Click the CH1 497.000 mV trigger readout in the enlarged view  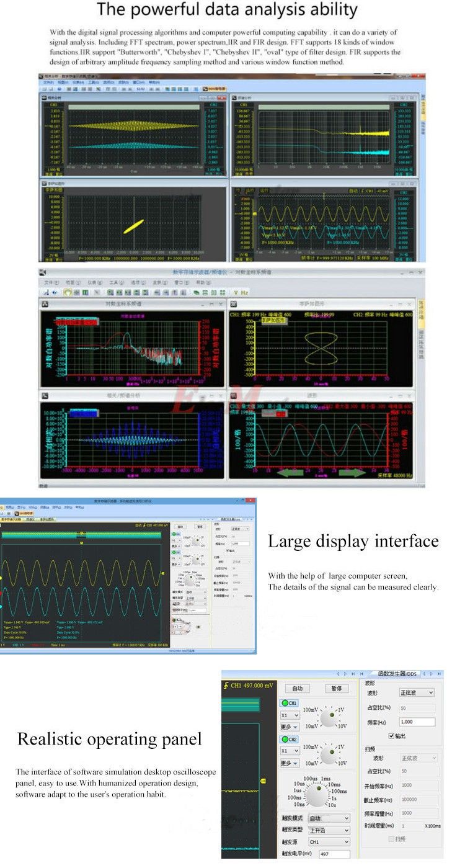tap(247, 686)
